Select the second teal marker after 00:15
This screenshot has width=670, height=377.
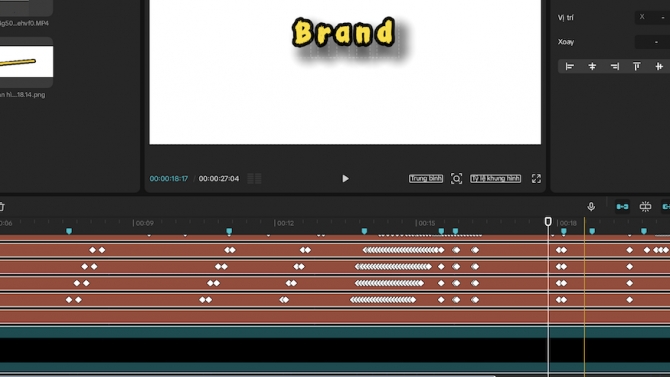455,231
